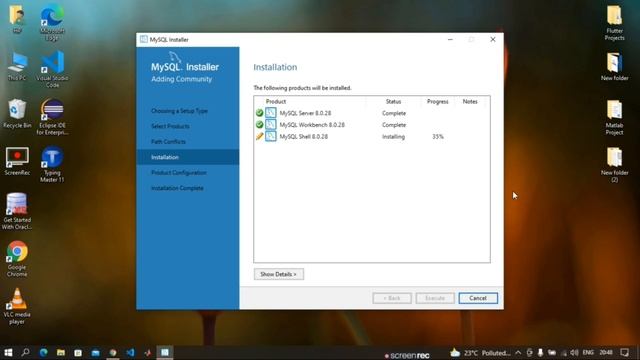Click the taskbar clock
640x360 pixels.
pyautogui.click(x=606, y=353)
